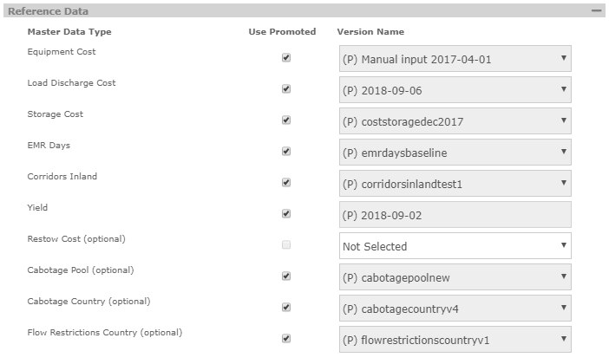This screenshot has width=609, height=364.
Task: Open the EMR Days version dropdown
Action: click(455, 153)
